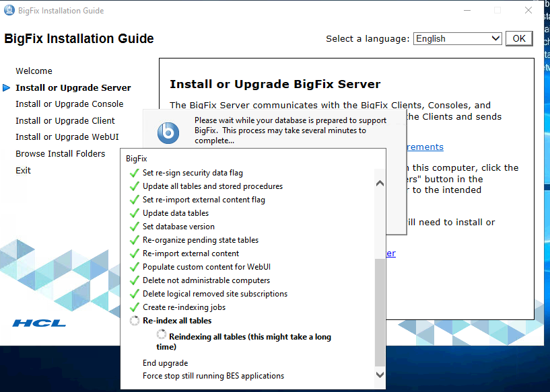Click green checkmark next to Set re-sign security data flag

click(135, 173)
